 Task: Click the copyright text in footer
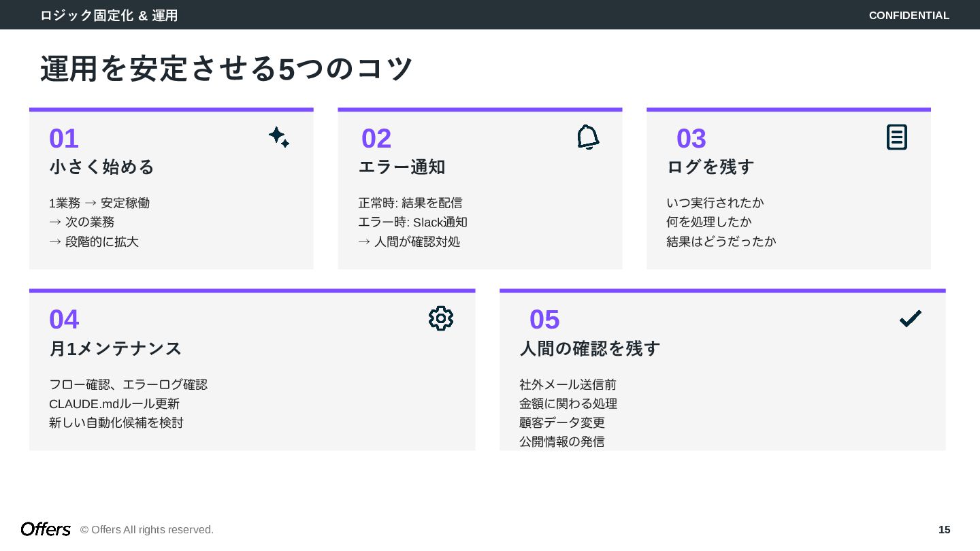pos(147,530)
